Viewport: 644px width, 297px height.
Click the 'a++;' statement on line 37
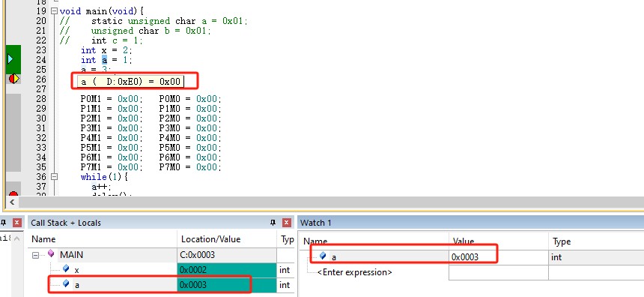[x=101, y=187]
